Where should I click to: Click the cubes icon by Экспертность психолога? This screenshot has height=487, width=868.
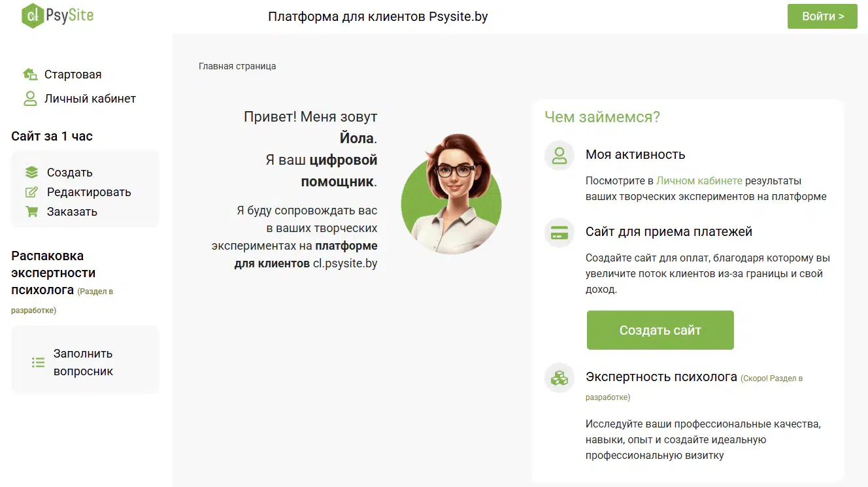click(559, 378)
